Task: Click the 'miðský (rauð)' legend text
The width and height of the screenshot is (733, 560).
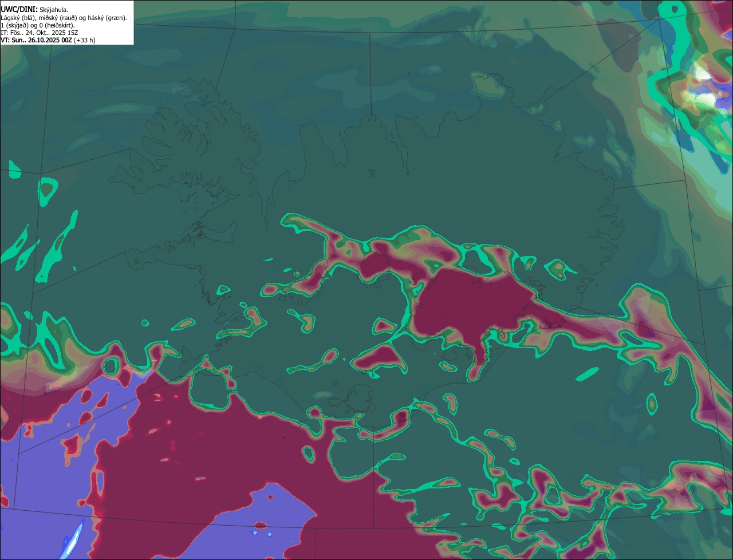Action: (x=58, y=18)
